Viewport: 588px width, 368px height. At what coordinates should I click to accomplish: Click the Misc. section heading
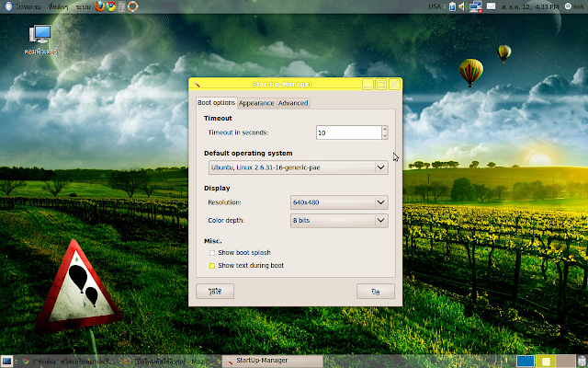coord(212,241)
